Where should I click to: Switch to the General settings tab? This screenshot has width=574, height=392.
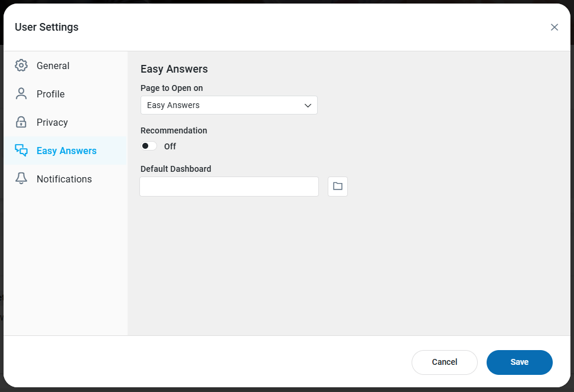click(x=53, y=66)
